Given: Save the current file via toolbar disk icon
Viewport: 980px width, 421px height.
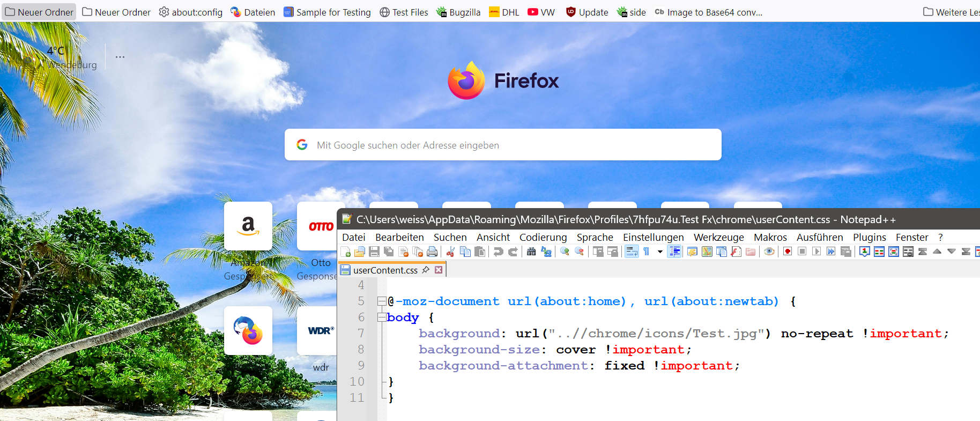Looking at the screenshot, I should (x=374, y=252).
